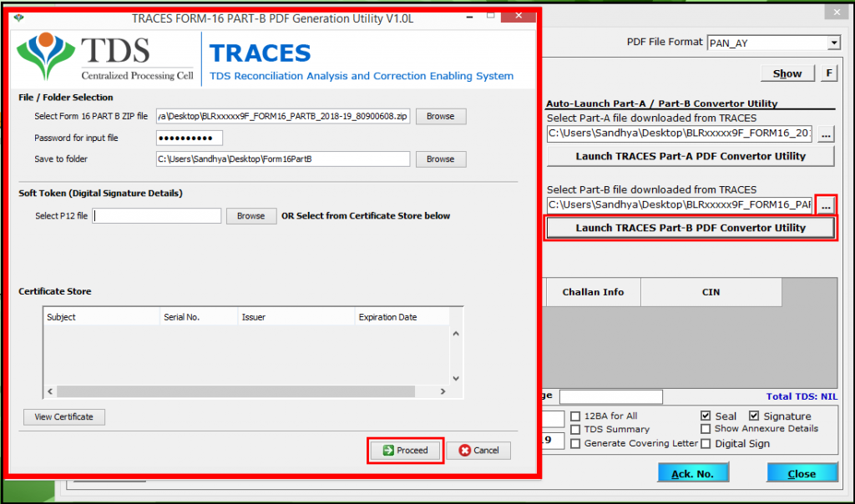The height and width of the screenshot is (504, 855).
Task: Click the Part-B file path field
Action: [x=680, y=205]
